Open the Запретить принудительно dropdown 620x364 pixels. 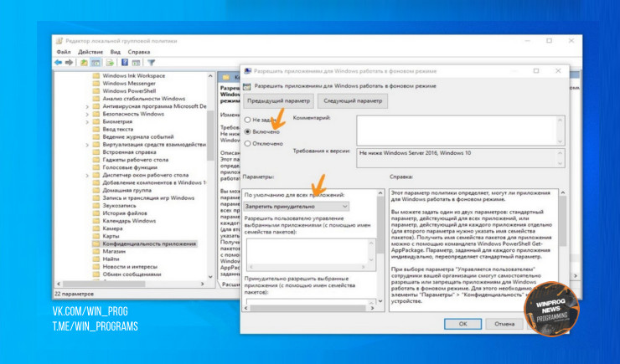pyautogui.click(x=296, y=207)
